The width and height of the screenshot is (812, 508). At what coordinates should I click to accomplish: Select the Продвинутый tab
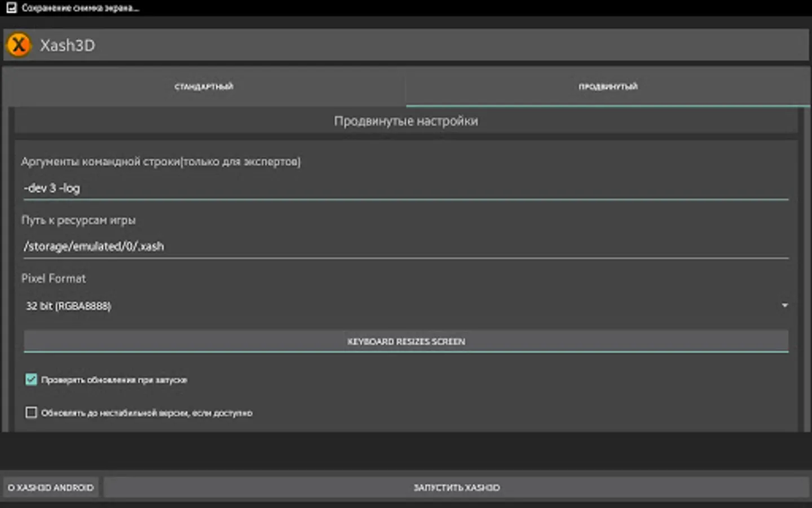[x=608, y=86]
